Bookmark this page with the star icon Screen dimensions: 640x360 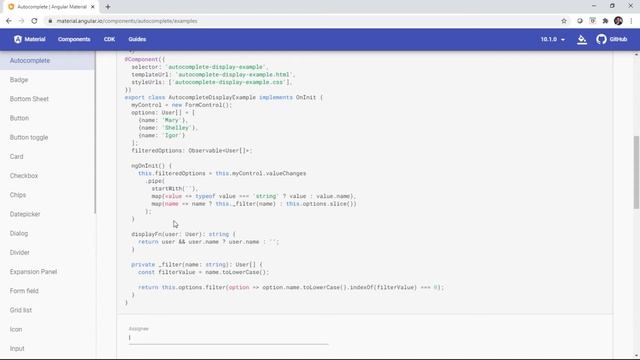point(564,21)
